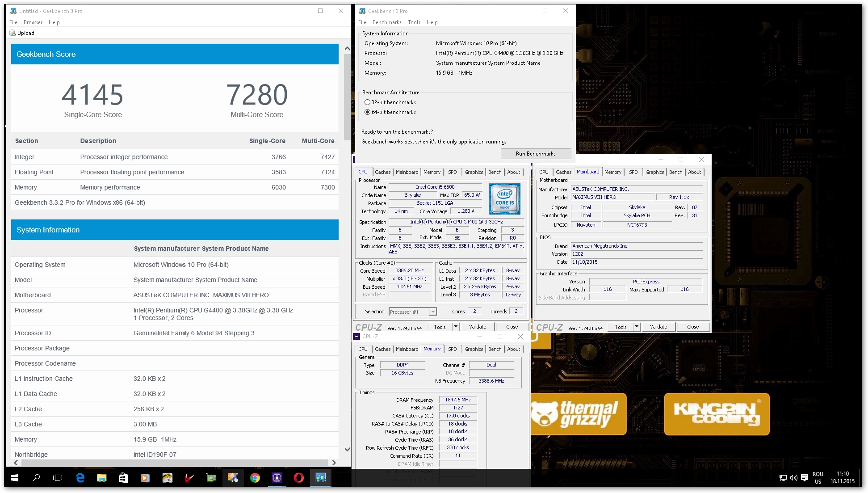Click the Upload button
This screenshot has width=868, height=493.
tap(22, 33)
